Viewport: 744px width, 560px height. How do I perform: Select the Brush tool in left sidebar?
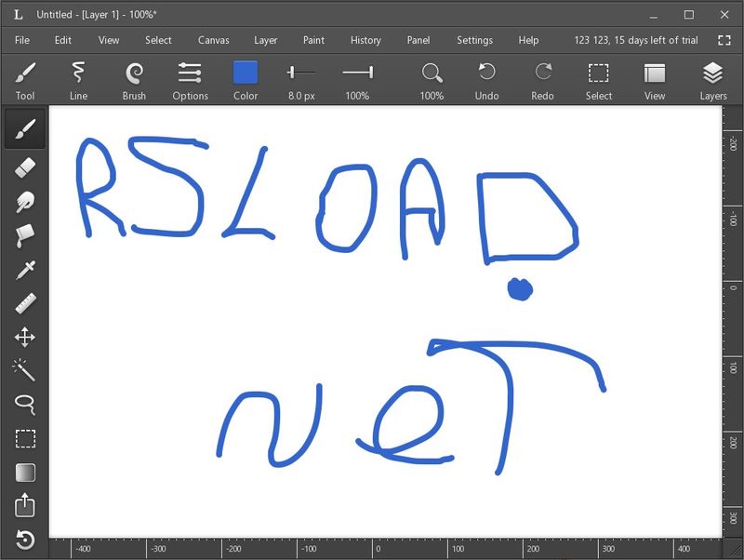(x=25, y=128)
